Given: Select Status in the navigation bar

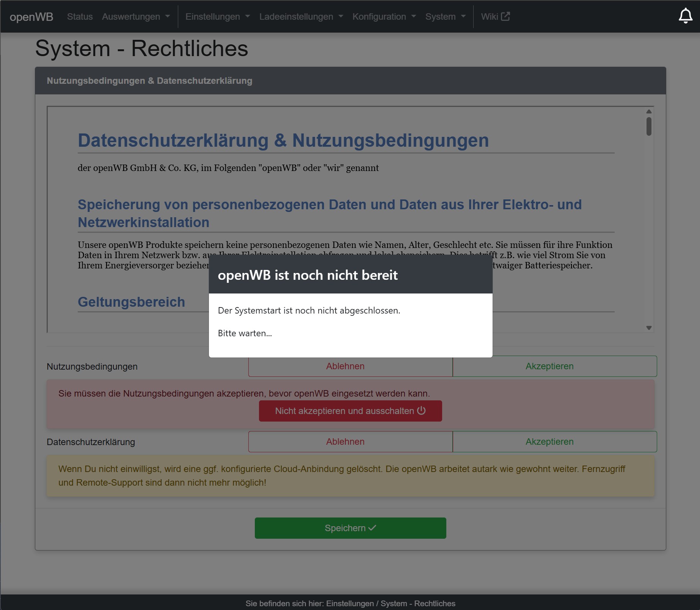Looking at the screenshot, I should tap(80, 16).
